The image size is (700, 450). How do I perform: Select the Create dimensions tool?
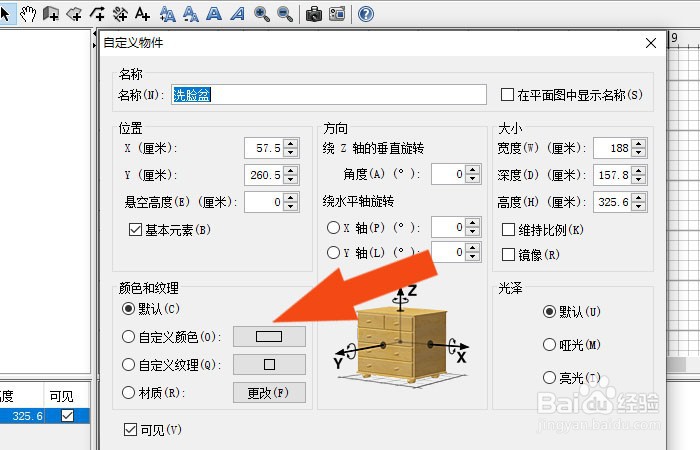click(120, 14)
